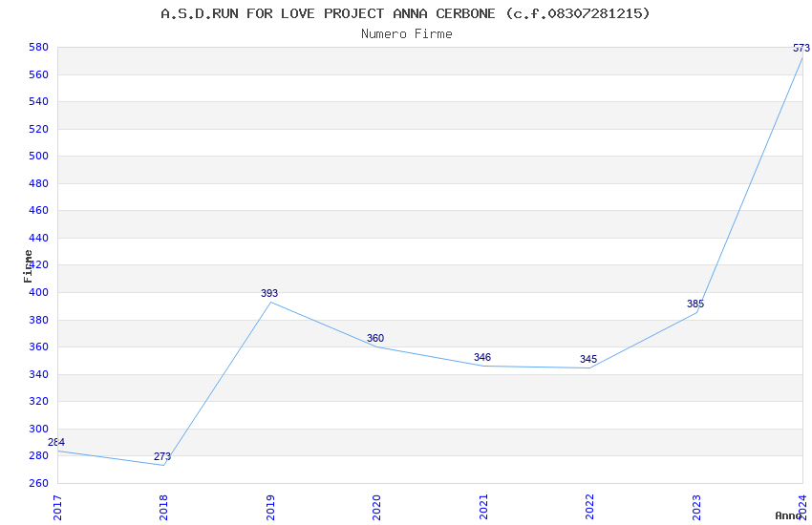The image size is (812, 525).
Task: Click the 280 y-axis tick value
Action: (39, 455)
